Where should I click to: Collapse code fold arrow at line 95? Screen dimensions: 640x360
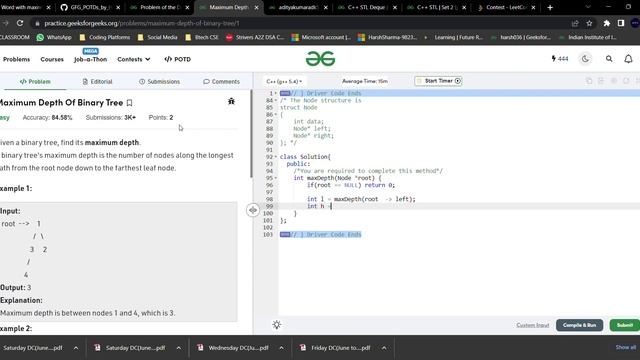click(276, 178)
